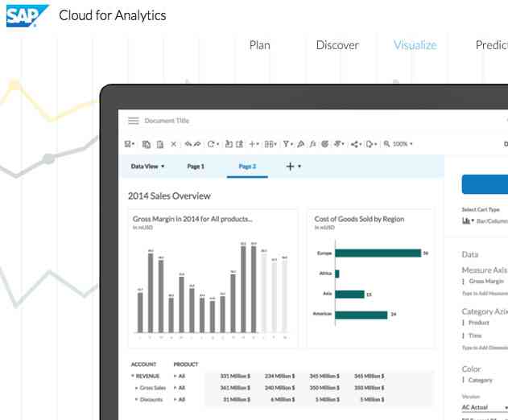This screenshot has height=420, width=508.
Task: Switch to the Page 1 tab
Action: tap(196, 167)
